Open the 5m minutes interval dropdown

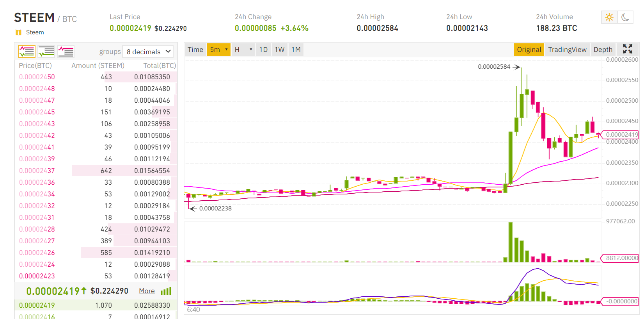219,50
